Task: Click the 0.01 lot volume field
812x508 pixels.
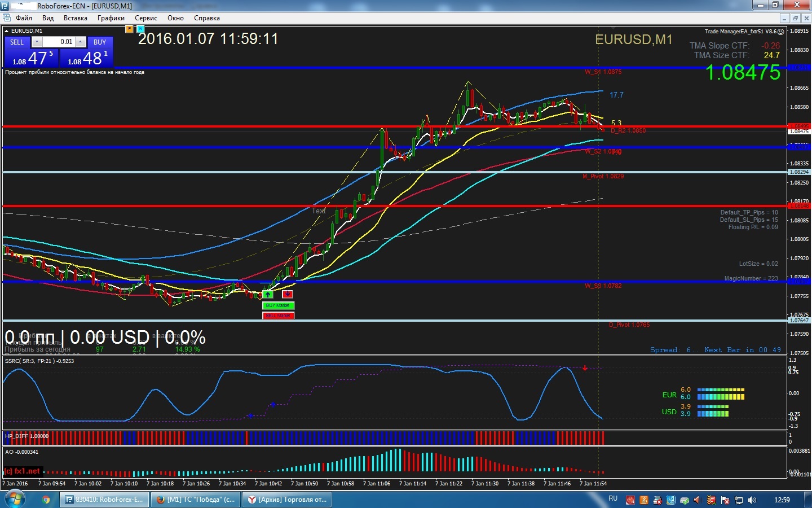Action: tap(59, 42)
